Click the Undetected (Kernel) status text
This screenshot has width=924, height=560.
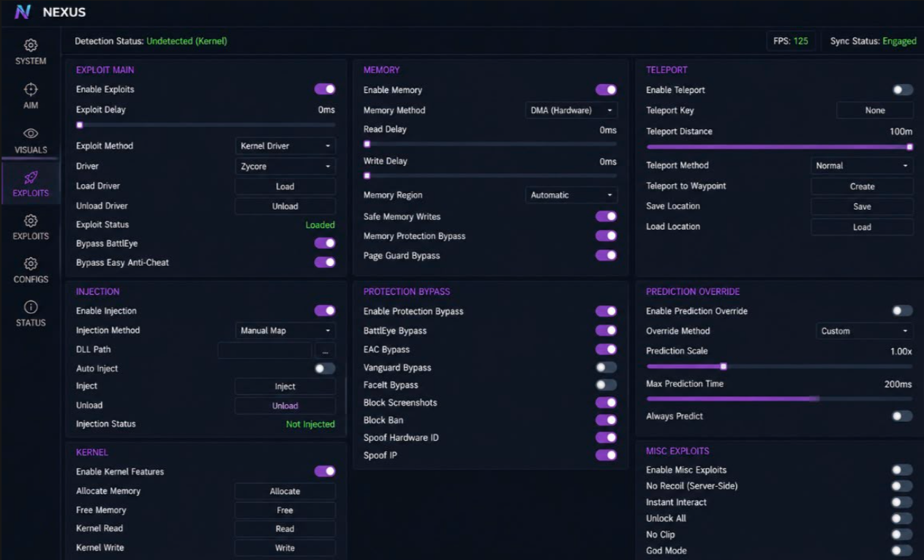(187, 41)
